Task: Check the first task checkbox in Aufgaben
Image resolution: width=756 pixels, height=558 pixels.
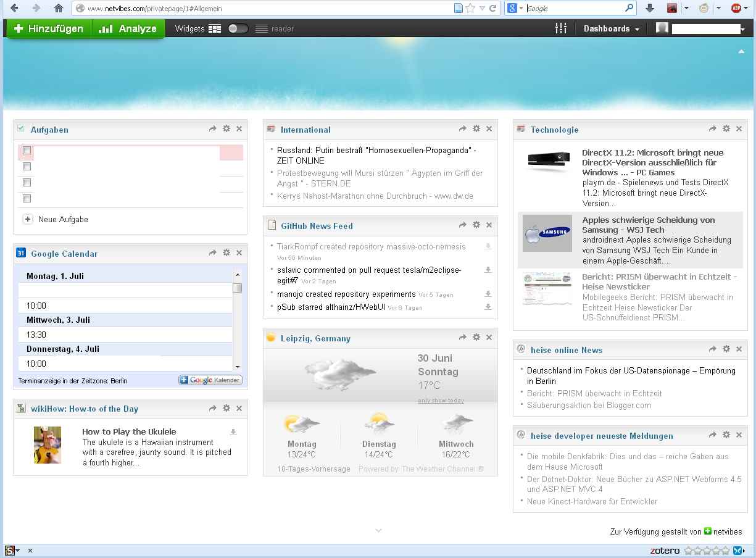Action: 27,150
